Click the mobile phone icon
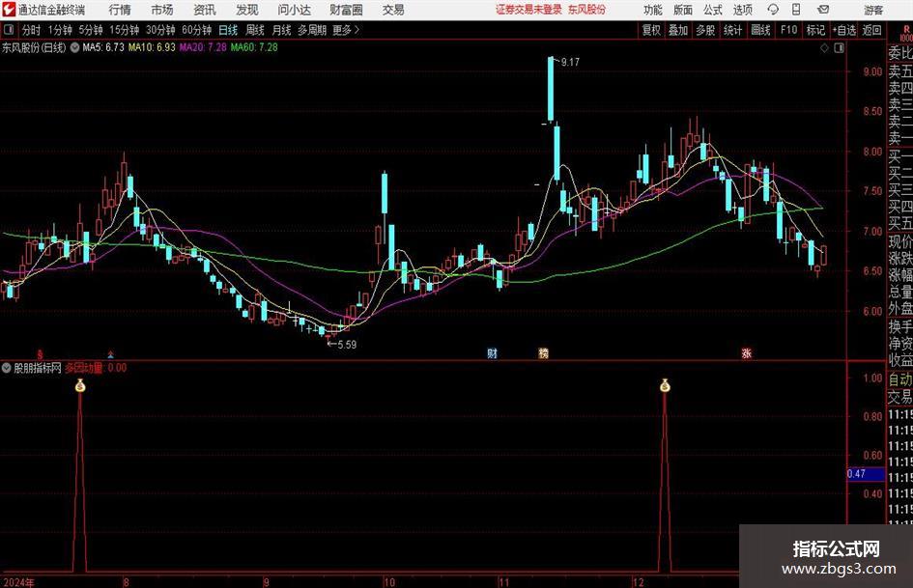The width and height of the screenshot is (913, 588). click(796, 10)
